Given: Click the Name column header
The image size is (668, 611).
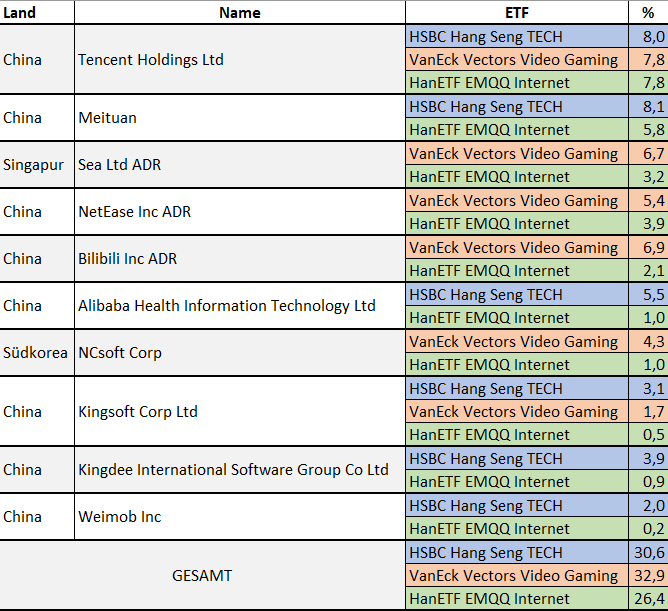Looking at the screenshot, I should [x=239, y=12].
